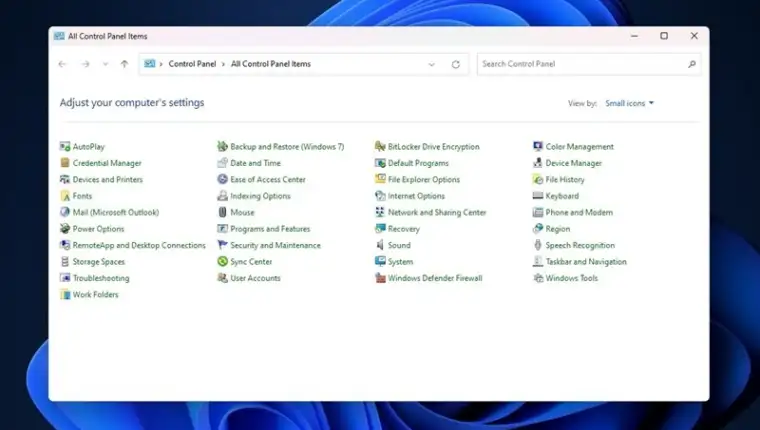Image resolution: width=760 pixels, height=430 pixels.
Task: Open the recent locations chevron
Action: [x=105, y=64]
